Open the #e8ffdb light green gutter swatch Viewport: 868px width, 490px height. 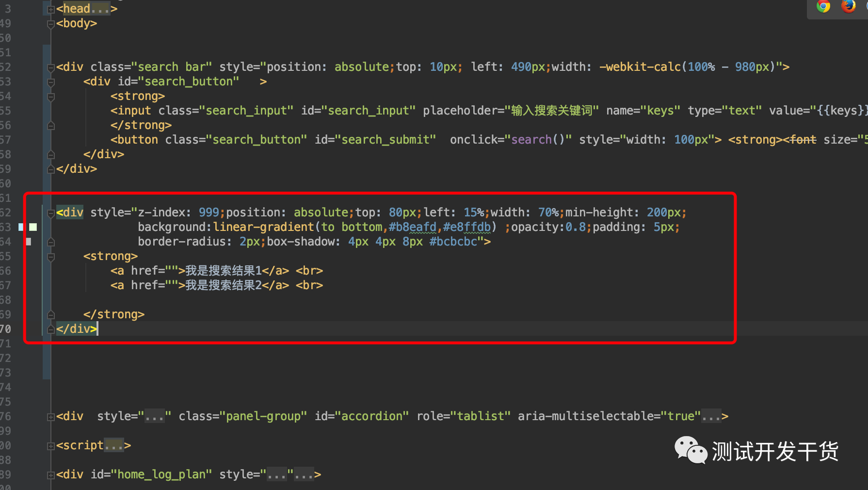pyautogui.click(x=33, y=227)
